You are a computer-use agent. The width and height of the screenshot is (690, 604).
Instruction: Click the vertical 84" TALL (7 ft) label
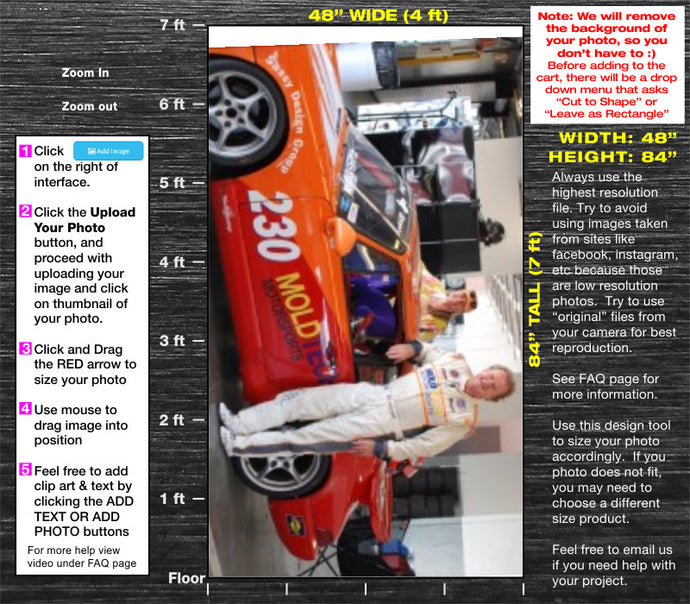click(534, 300)
